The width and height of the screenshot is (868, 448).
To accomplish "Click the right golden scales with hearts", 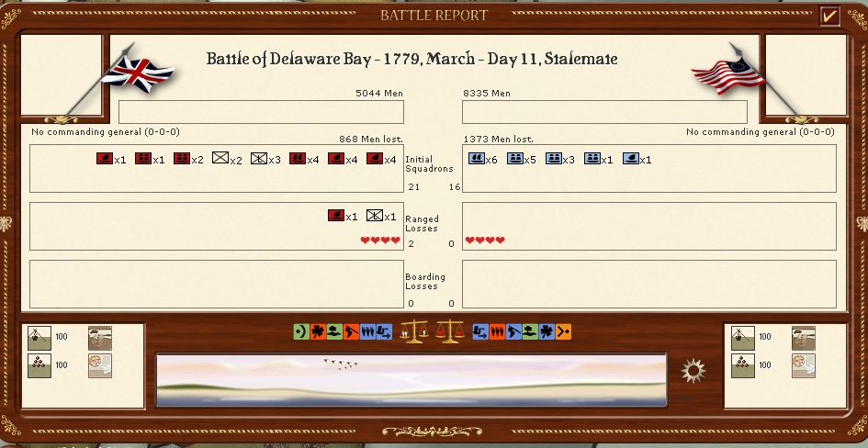I will (x=449, y=330).
